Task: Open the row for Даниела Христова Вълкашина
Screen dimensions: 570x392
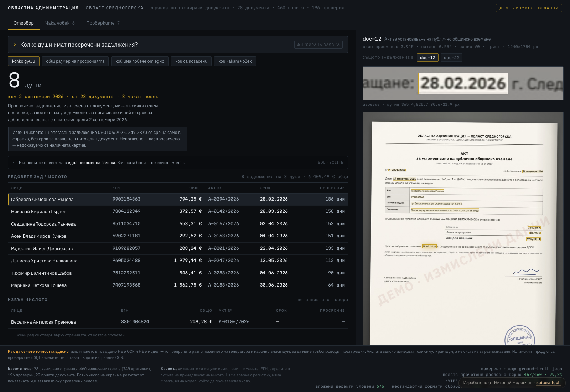Action: point(178,261)
